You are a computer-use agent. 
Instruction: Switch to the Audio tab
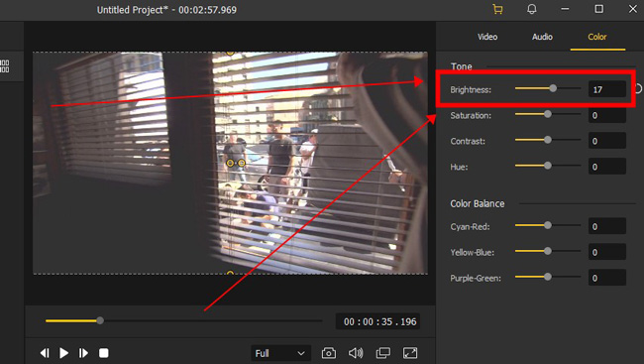click(542, 37)
